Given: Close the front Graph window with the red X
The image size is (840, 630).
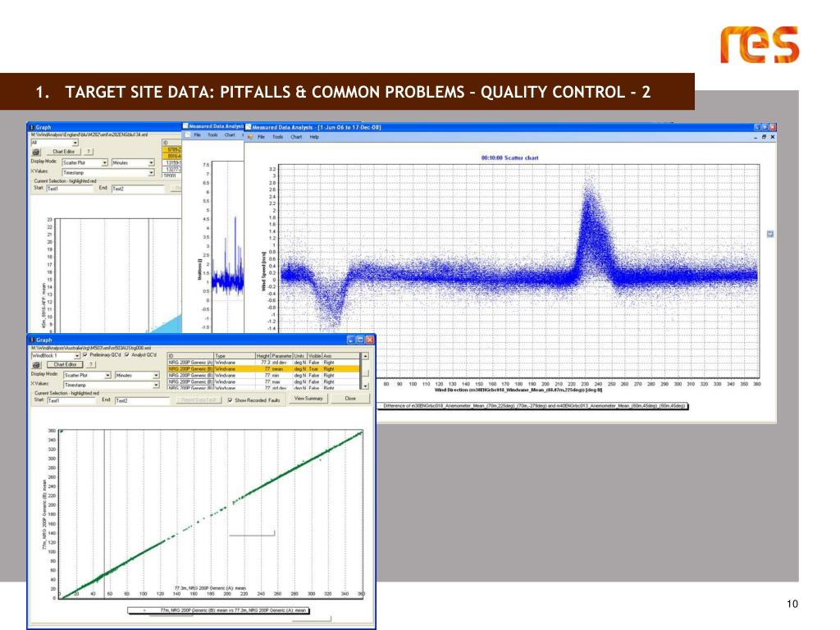Looking at the screenshot, I should point(370,340).
